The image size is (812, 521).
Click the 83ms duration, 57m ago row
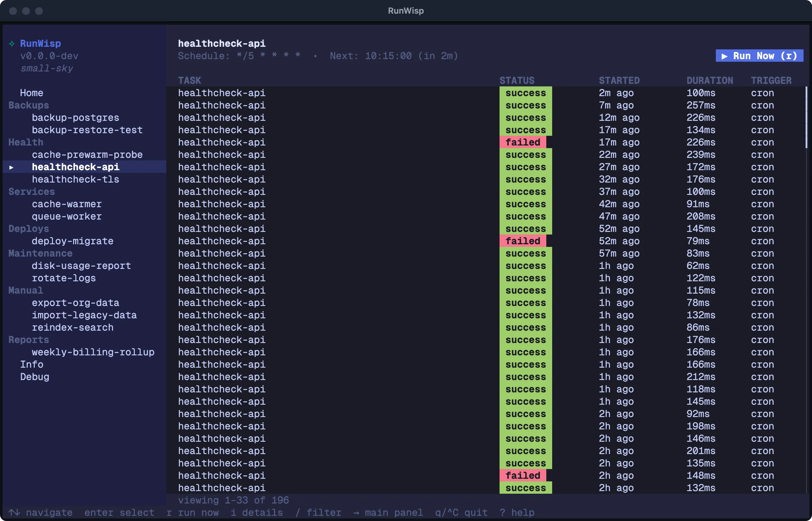pyautogui.click(x=698, y=253)
